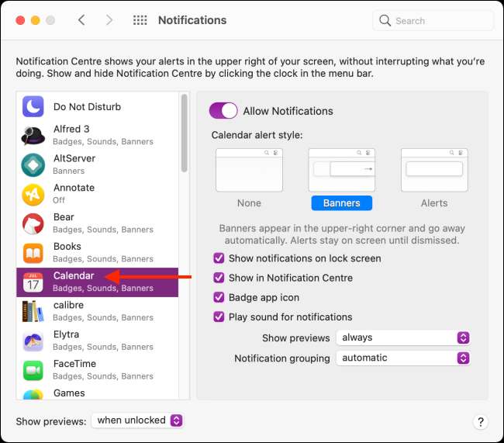The height and width of the screenshot is (443, 504).
Task: Click the Alerts label under alert style
Action: 434,203
